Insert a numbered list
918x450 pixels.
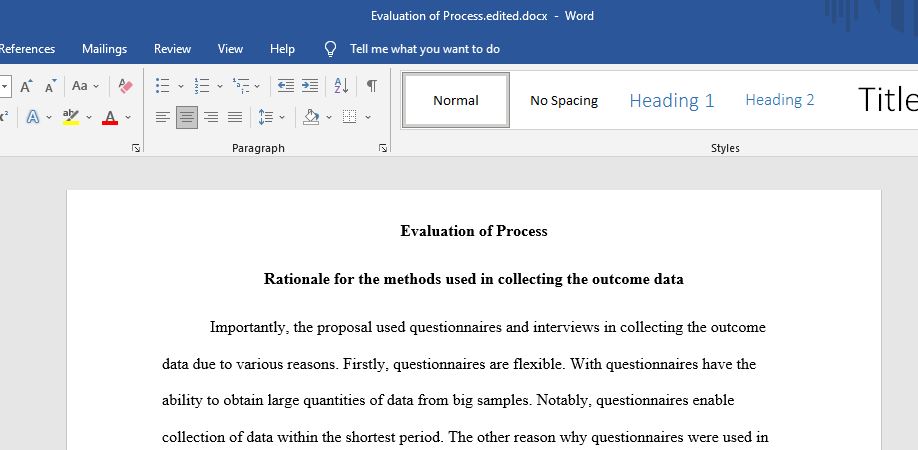pyautogui.click(x=202, y=86)
